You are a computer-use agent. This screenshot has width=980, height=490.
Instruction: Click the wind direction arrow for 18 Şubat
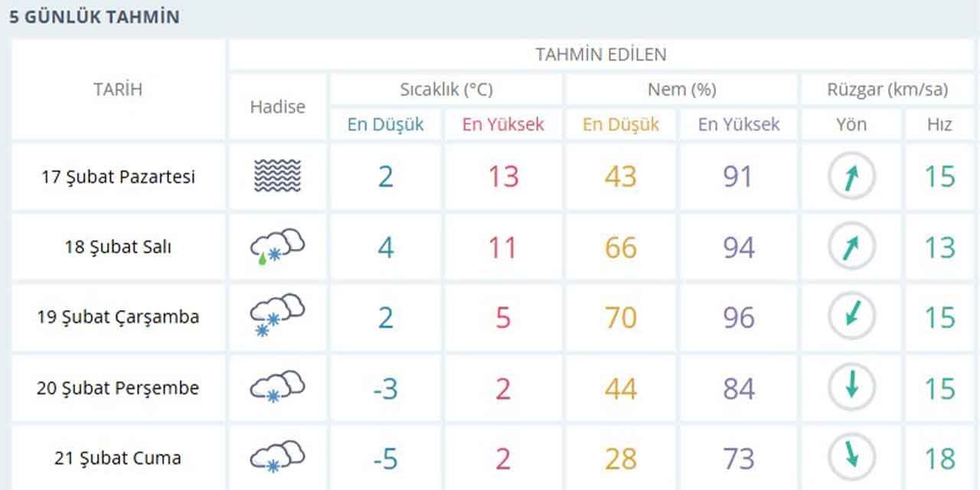click(851, 247)
